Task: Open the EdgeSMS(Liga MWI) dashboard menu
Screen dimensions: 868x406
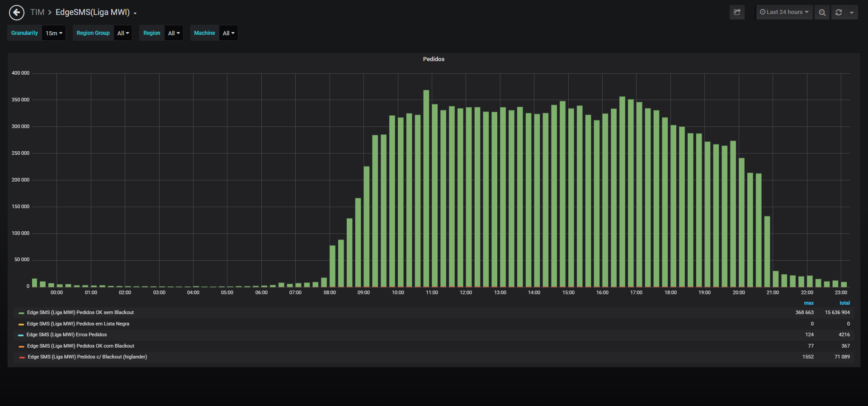Action: (96, 12)
